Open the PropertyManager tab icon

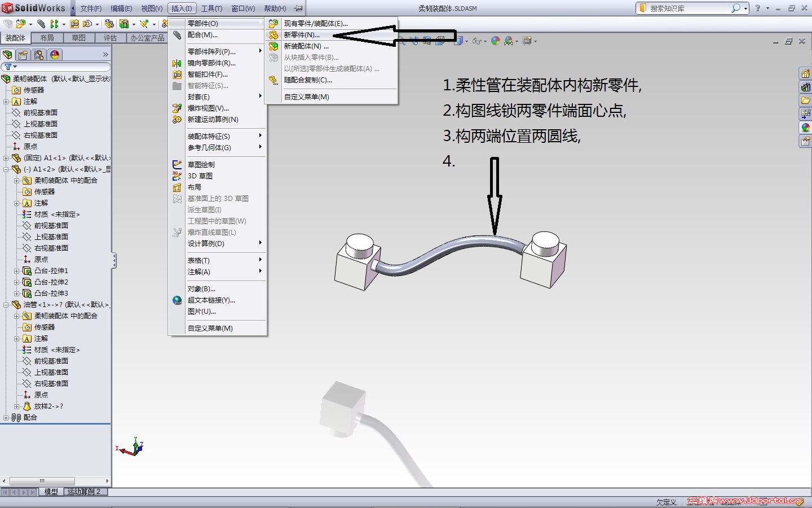(x=23, y=55)
